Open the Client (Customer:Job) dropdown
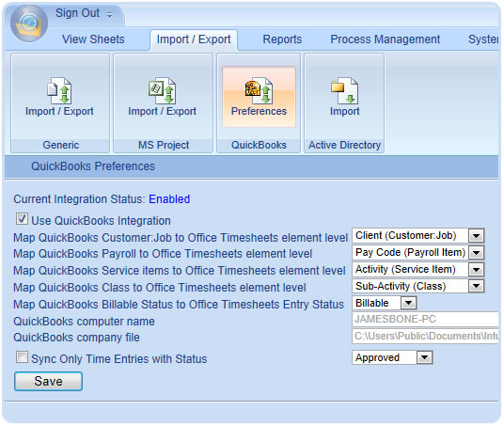Viewport: 504px width, 426px height. pyautogui.click(x=417, y=236)
